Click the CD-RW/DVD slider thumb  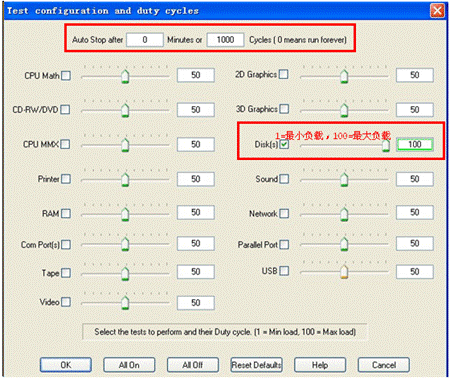(x=125, y=110)
